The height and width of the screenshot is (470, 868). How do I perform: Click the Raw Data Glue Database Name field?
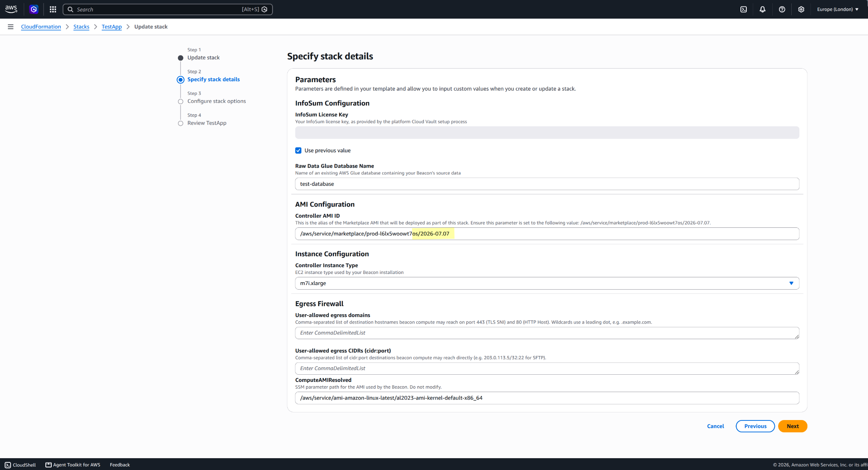[x=547, y=184]
